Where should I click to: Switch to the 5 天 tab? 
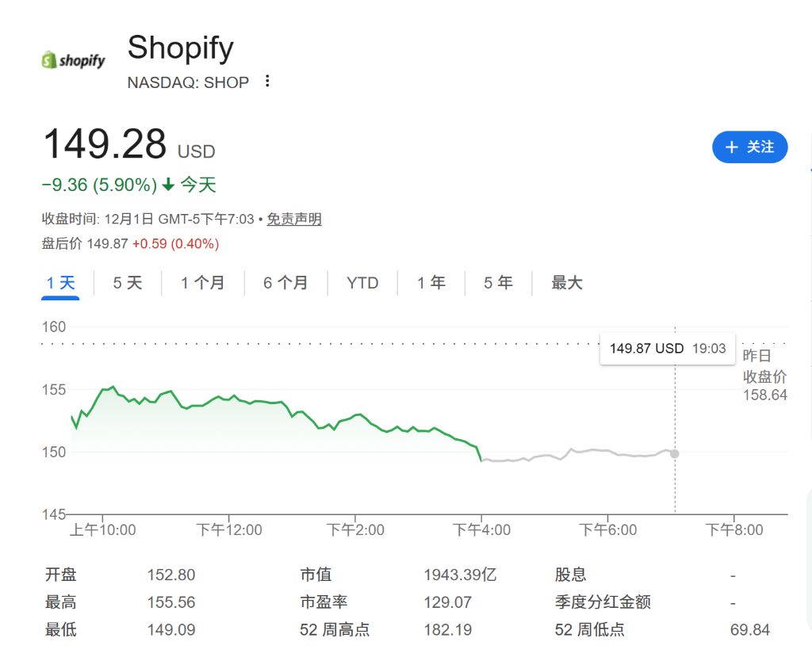[x=127, y=282]
